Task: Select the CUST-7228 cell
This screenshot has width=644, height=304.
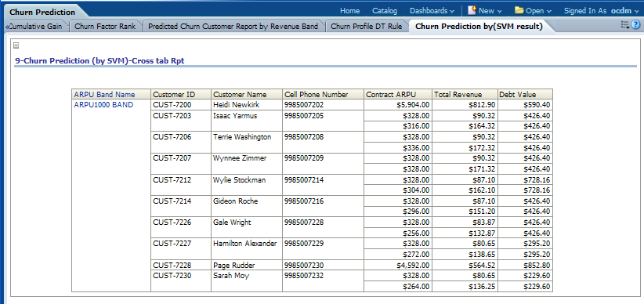Action: 181,265
